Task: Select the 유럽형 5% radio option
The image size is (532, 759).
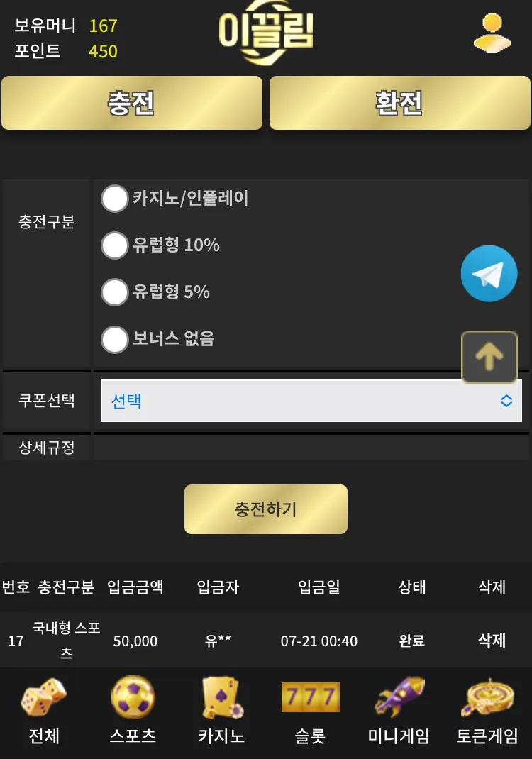Action: (115, 292)
